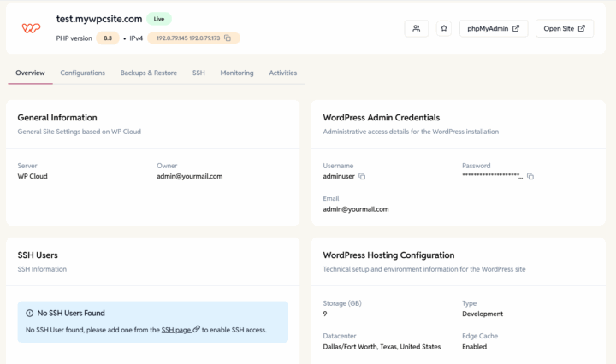
Task: Go to the SSH tab
Action: [198, 73]
